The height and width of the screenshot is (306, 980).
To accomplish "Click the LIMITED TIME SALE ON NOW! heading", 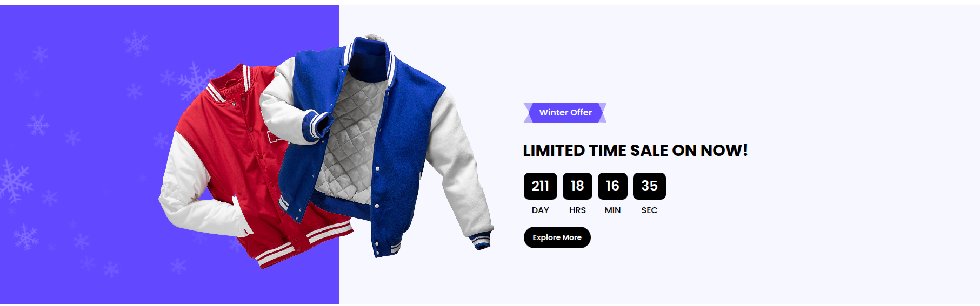I will [635, 151].
